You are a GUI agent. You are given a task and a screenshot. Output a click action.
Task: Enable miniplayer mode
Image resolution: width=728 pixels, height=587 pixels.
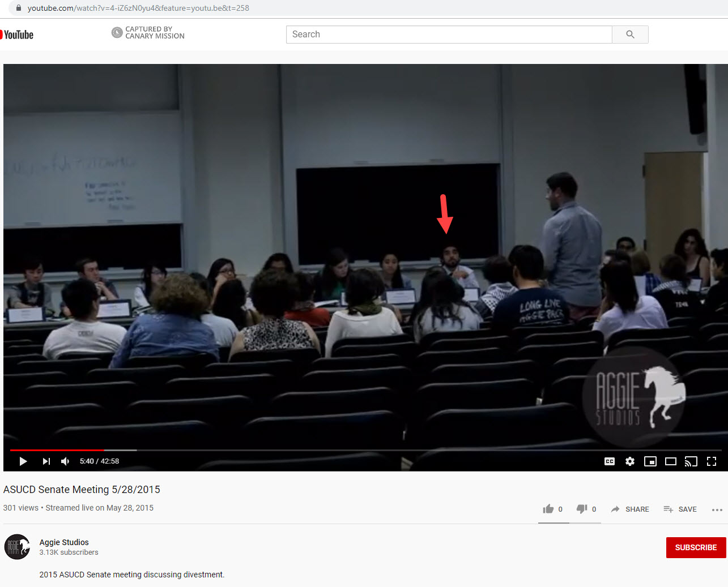[650, 461]
